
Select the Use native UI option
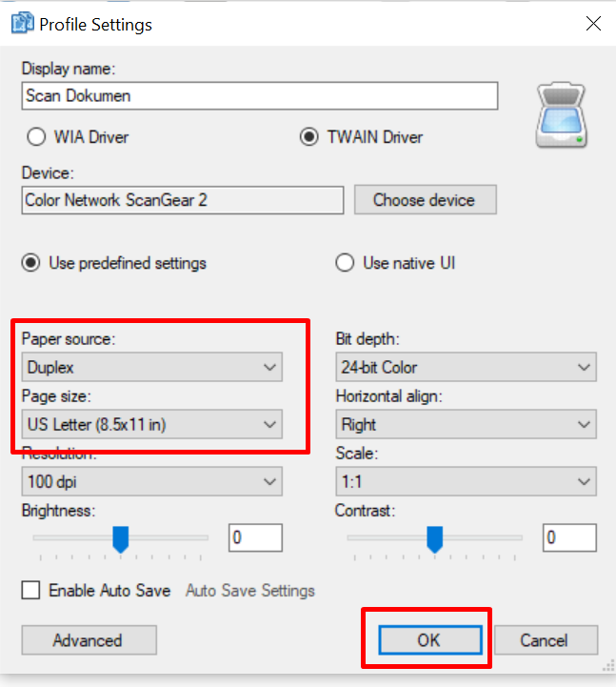(x=345, y=263)
